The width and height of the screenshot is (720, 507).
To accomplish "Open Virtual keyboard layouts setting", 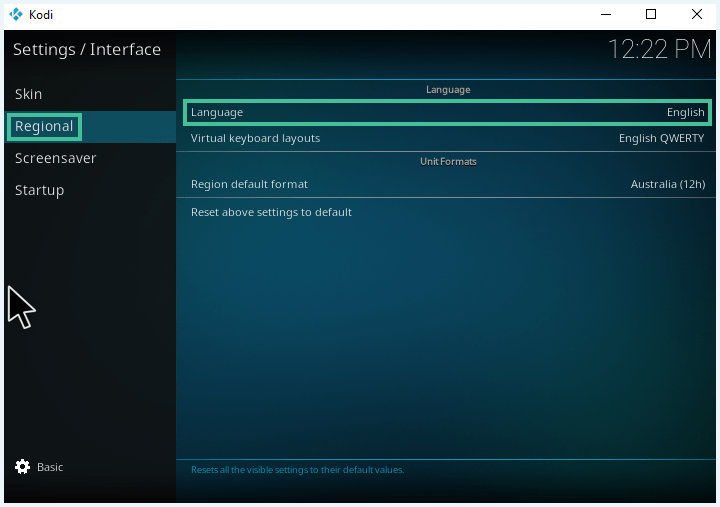I will click(448, 138).
